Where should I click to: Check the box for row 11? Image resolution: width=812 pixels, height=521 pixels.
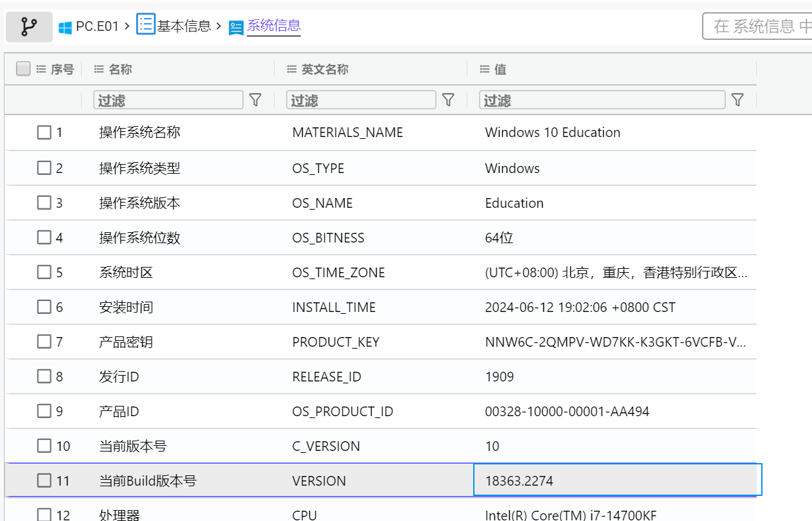point(44,480)
